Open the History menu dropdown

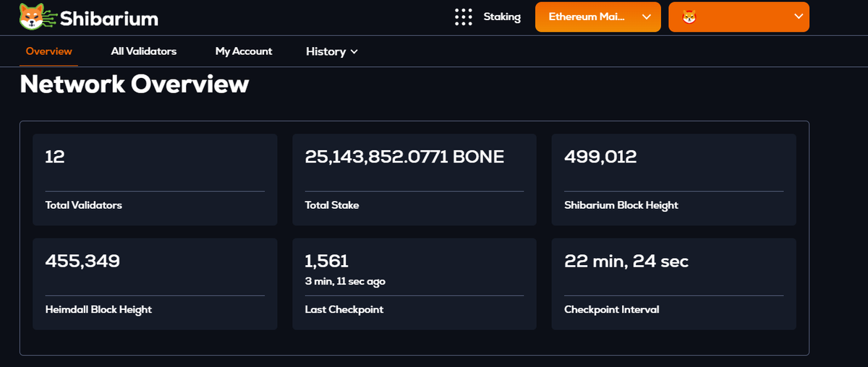pos(332,51)
